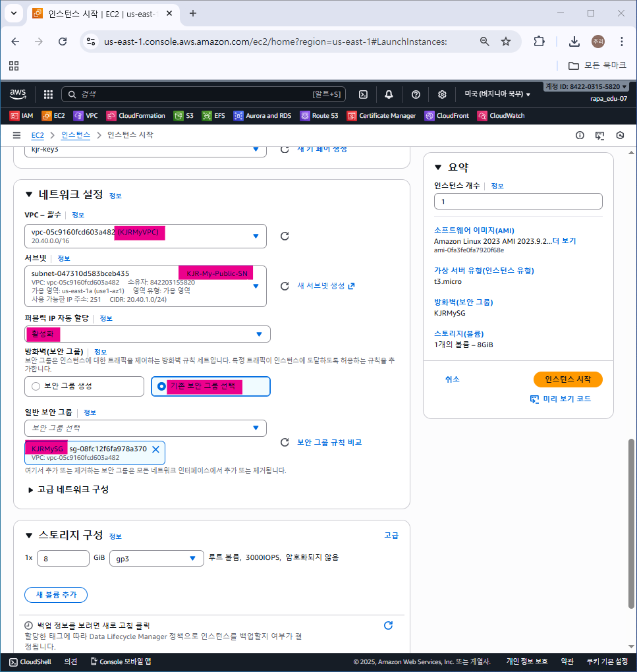Image resolution: width=637 pixels, height=672 pixels.
Task: Open CloudFront service shortcut
Action: (x=447, y=116)
